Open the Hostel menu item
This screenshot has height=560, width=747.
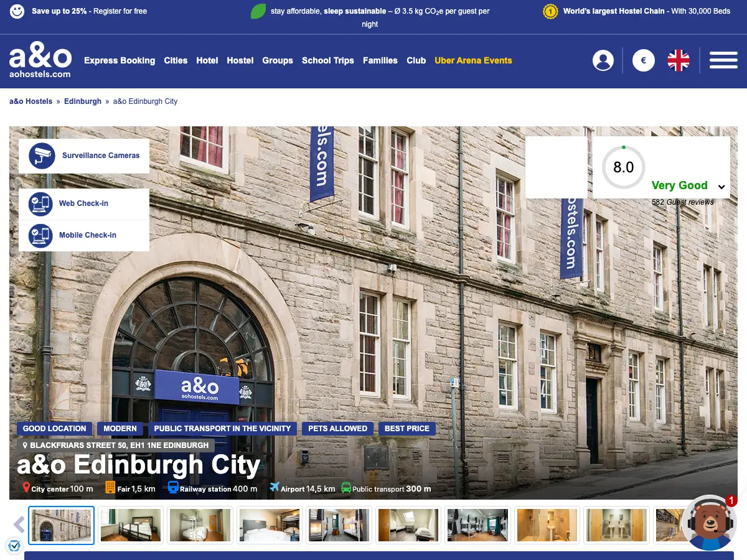(x=240, y=60)
